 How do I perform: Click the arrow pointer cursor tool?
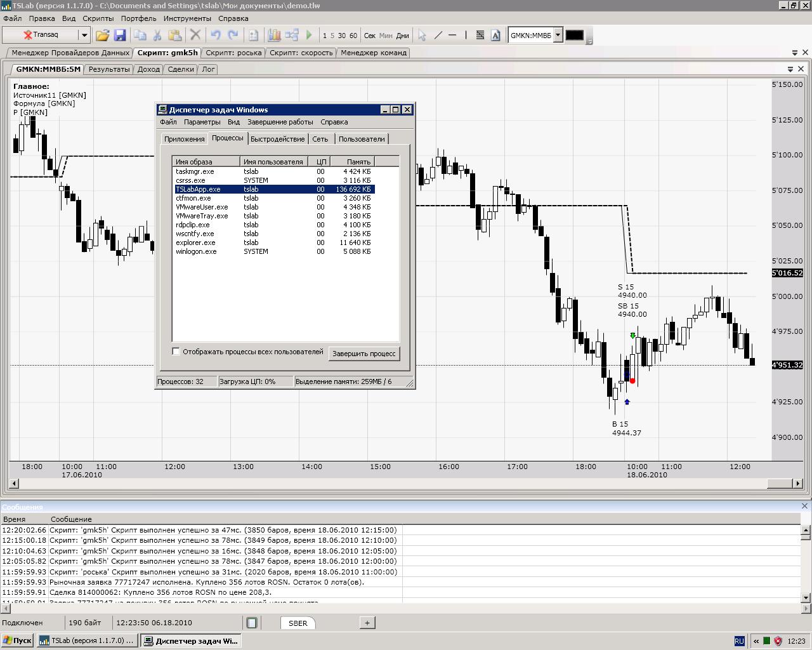[422, 36]
